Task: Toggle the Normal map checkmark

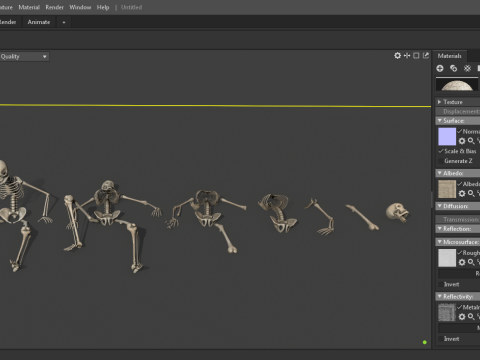Action: (x=460, y=131)
